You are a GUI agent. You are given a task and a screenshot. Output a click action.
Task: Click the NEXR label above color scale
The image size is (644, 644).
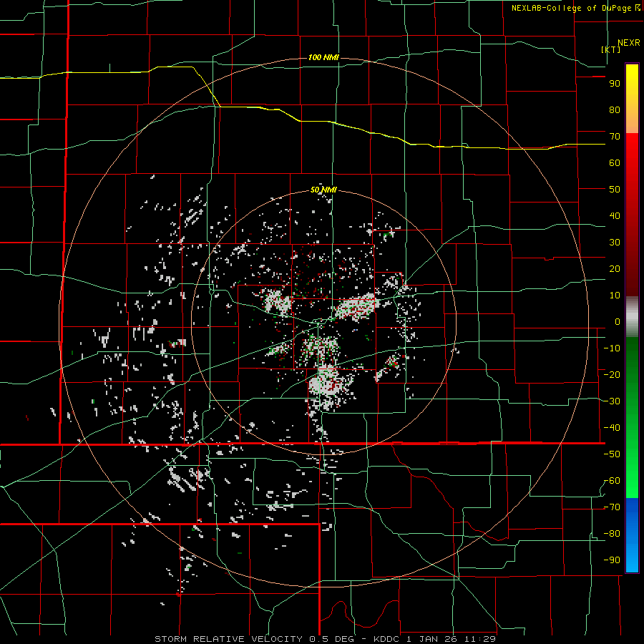629,43
